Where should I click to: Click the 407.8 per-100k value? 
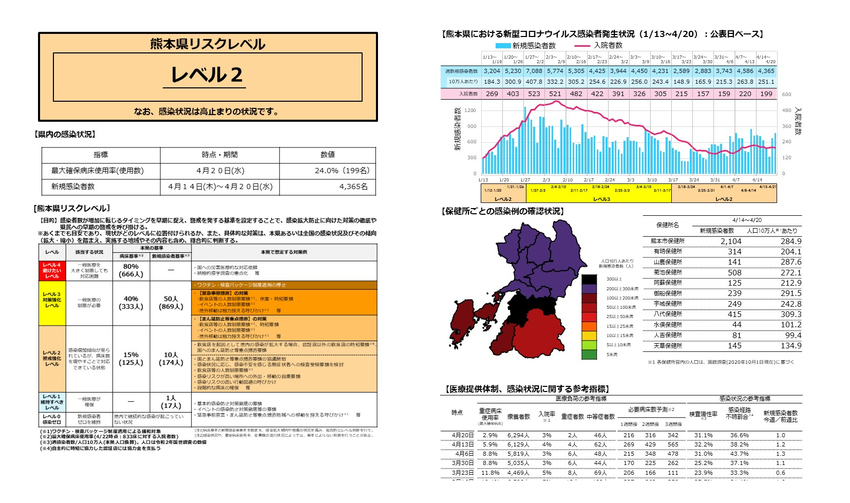[x=534, y=81]
